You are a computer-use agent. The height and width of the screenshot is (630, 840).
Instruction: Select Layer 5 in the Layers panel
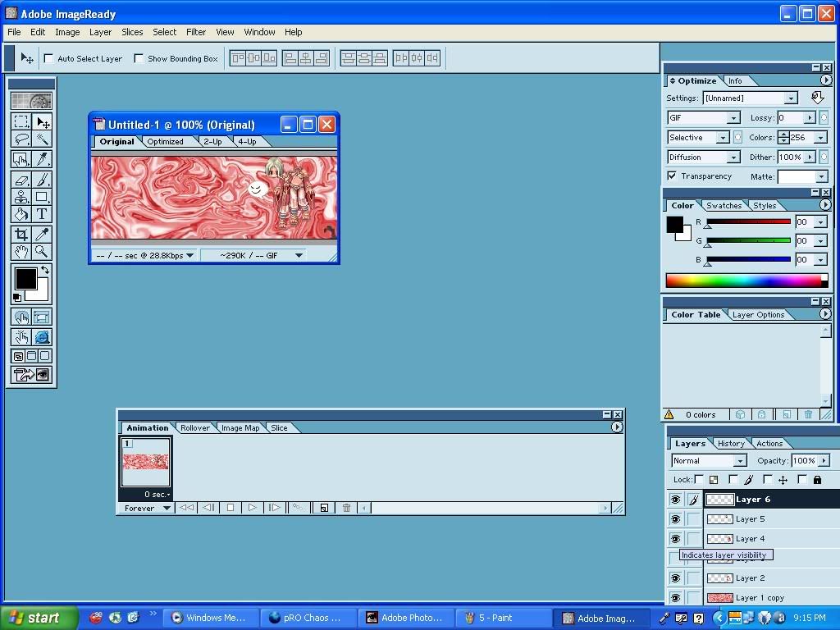(771, 519)
